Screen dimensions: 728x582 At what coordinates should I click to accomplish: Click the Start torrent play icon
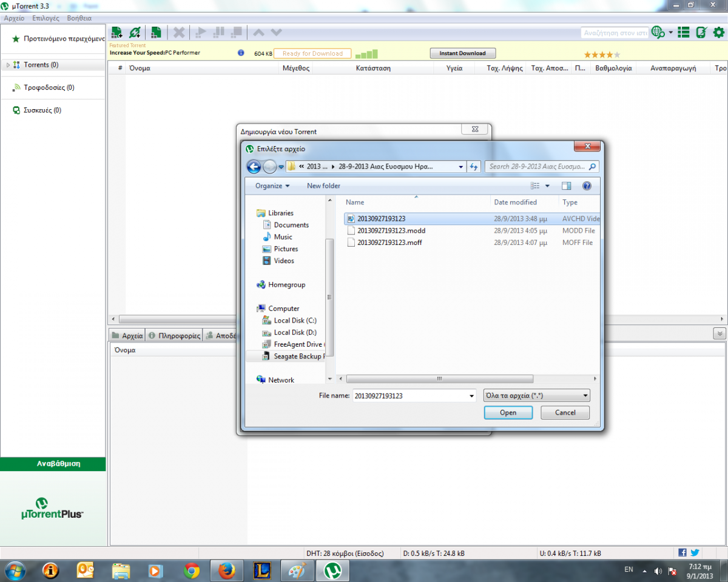[201, 32]
